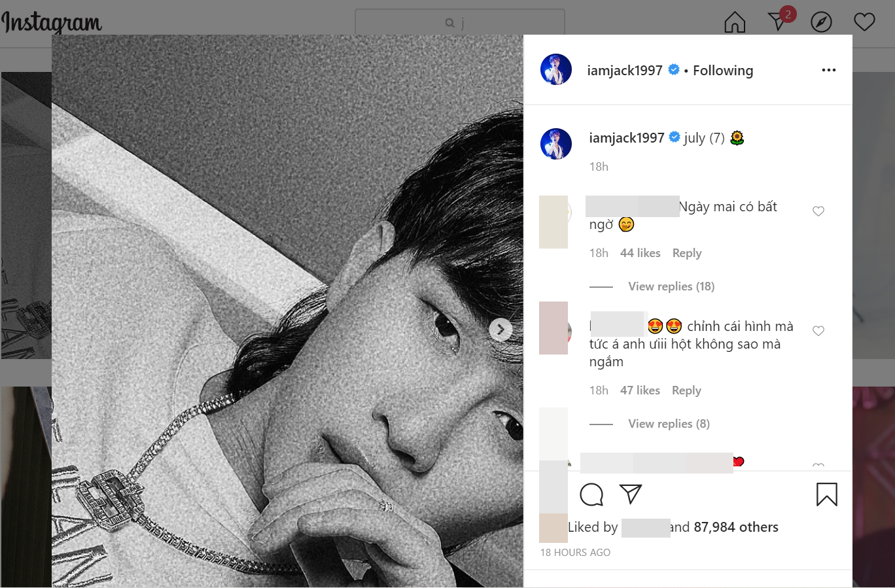Like the 'chính cái hình mà' comment

click(818, 331)
